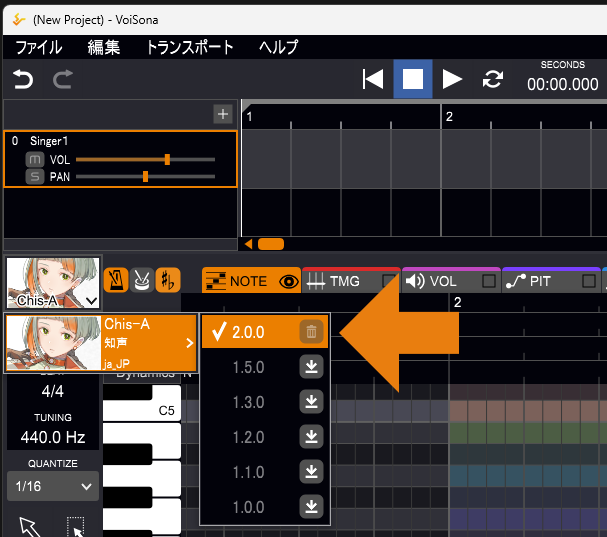Open the QUANTIZE 1/16 dropdown
607x537 pixels.
53,486
